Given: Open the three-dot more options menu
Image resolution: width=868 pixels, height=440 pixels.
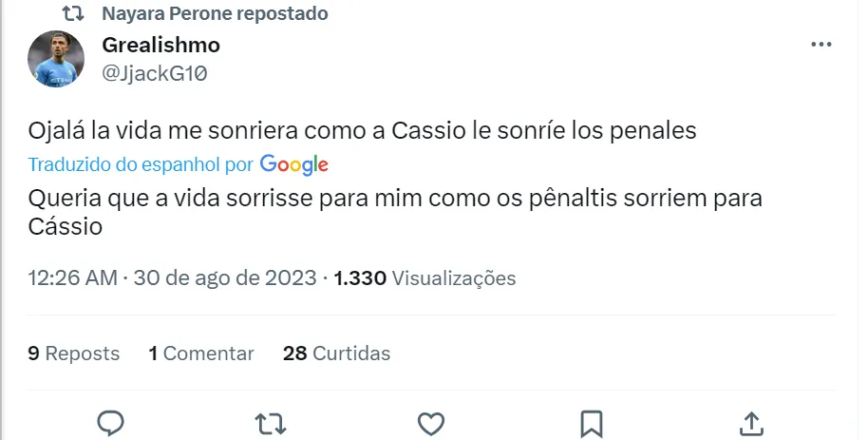Looking at the screenshot, I should pyautogui.click(x=821, y=45).
